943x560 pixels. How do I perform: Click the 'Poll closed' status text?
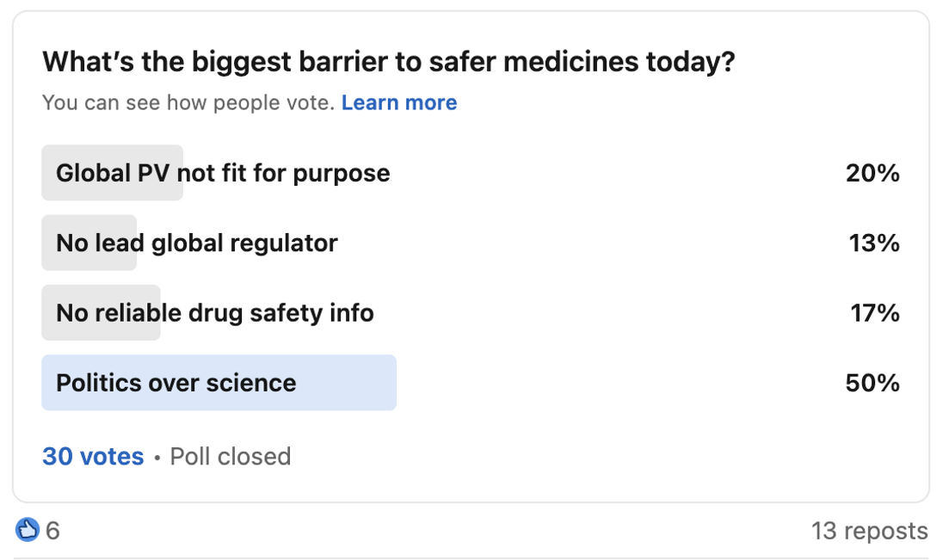click(x=231, y=456)
